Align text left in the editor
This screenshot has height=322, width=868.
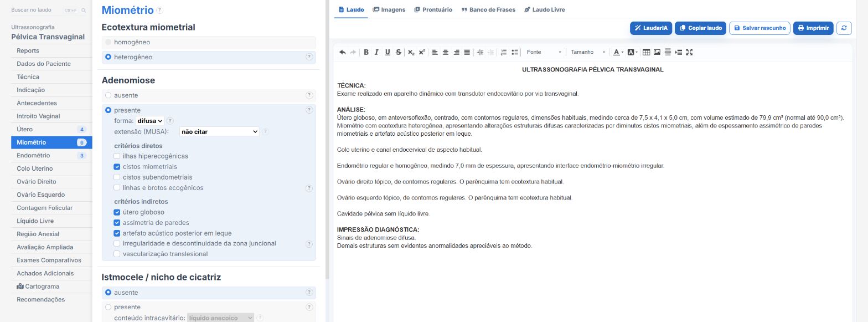pyautogui.click(x=435, y=52)
